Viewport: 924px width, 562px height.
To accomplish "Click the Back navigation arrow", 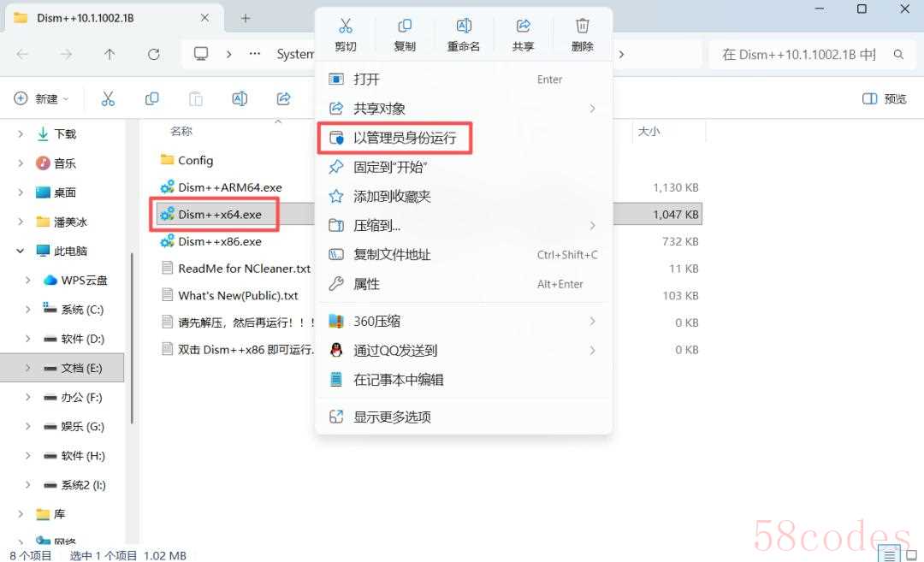I will coord(22,54).
